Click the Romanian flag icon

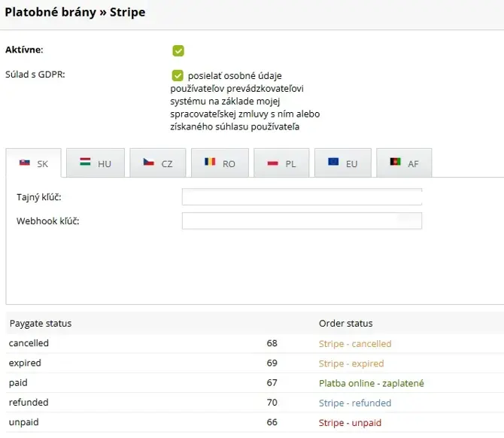point(210,163)
